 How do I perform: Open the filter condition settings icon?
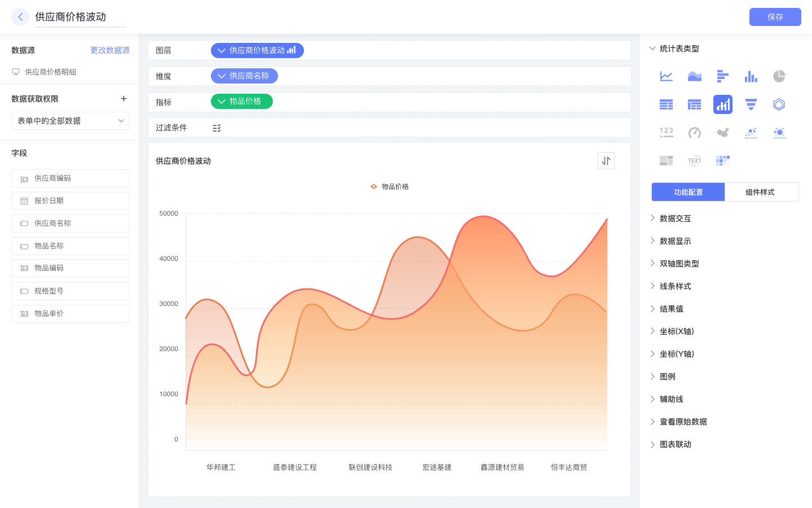click(x=217, y=128)
